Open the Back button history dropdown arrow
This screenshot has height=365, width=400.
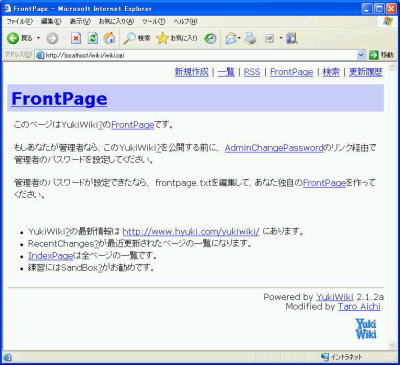[38, 38]
